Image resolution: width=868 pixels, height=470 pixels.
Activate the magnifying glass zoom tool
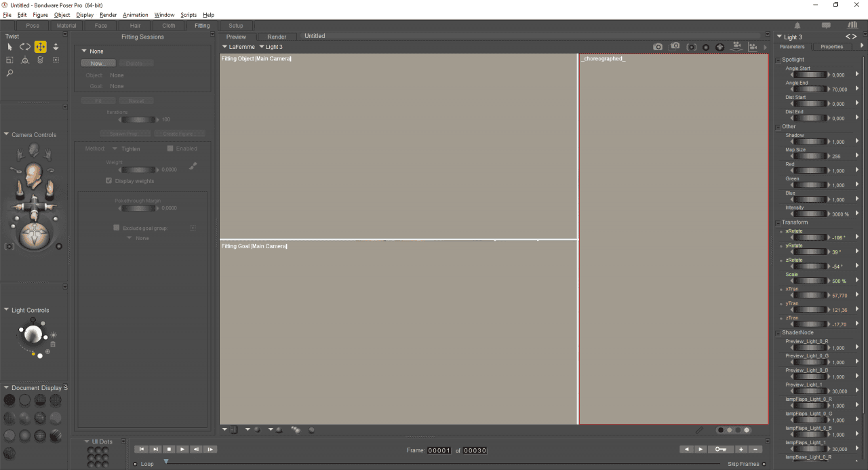tap(9, 73)
